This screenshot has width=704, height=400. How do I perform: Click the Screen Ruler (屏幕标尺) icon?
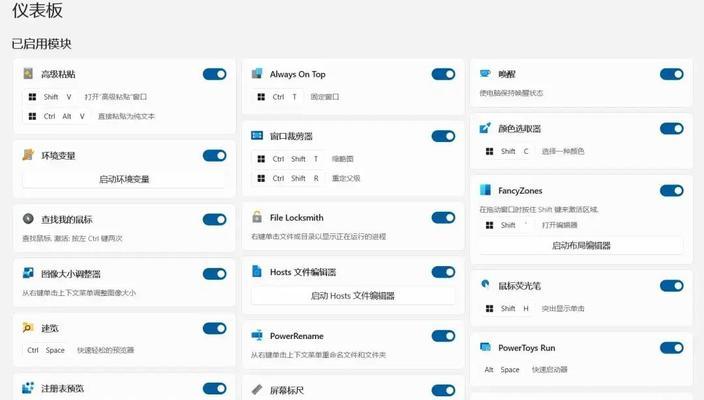(257, 389)
